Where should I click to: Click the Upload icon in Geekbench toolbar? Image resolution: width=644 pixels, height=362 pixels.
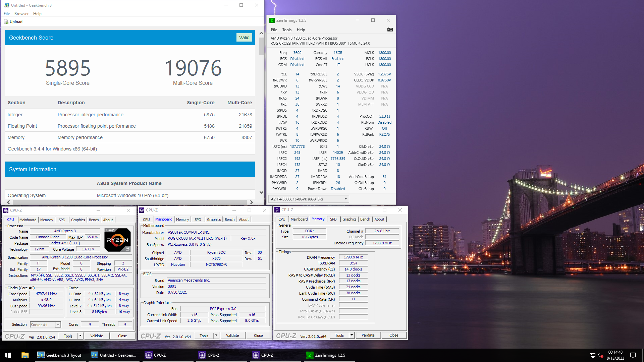pos(6,22)
